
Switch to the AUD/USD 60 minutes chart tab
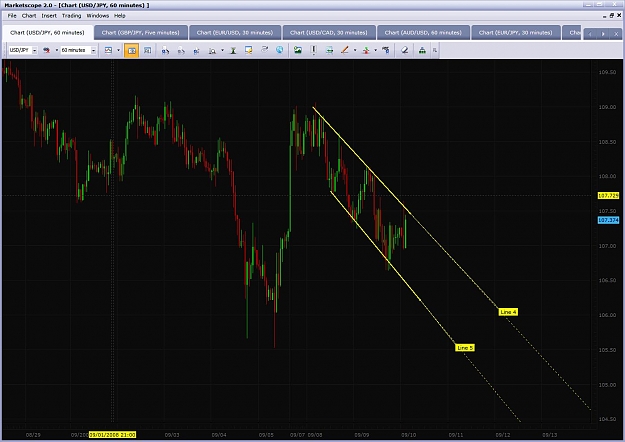coord(423,33)
